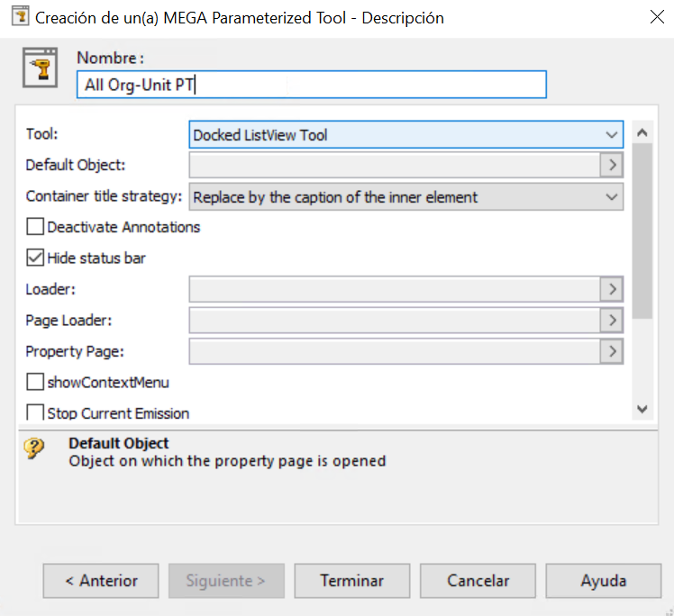Click the Parameterized Tool drill icon beside Nombre
The width and height of the screenshot is (674, 616).
40,68
